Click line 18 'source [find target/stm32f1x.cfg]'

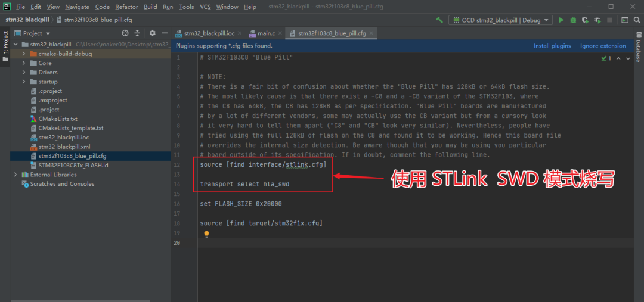click(x=261, y=223)
